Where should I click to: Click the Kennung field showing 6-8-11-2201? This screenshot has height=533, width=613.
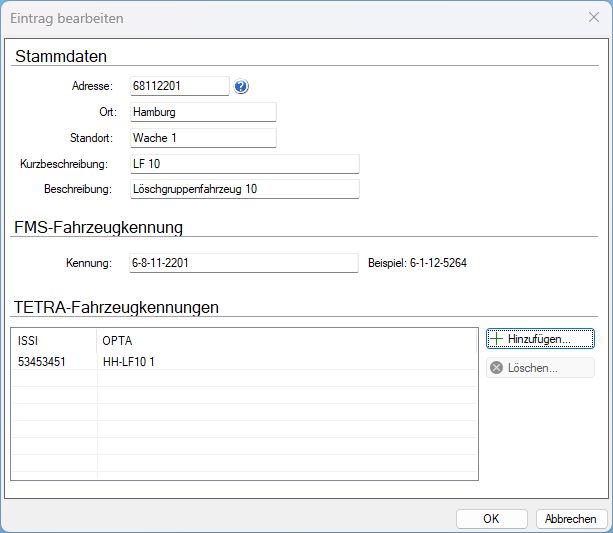(x=244, y=263)
